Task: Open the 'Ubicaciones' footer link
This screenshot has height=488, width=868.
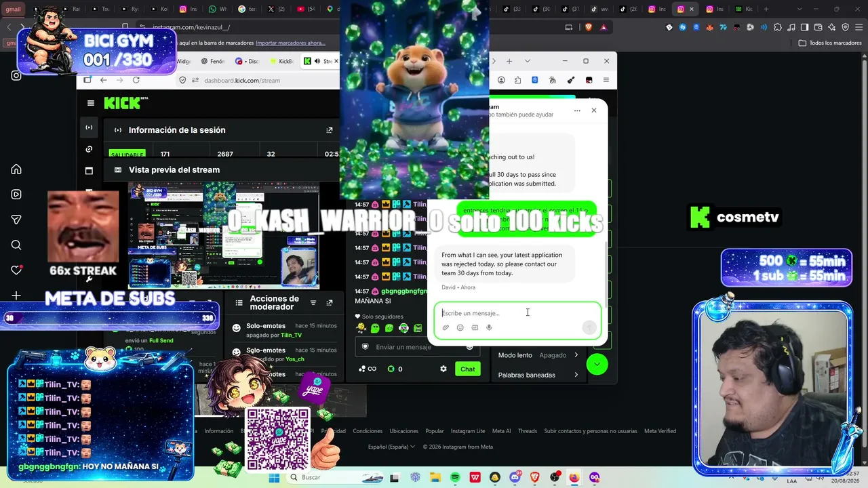Action: 404,431
